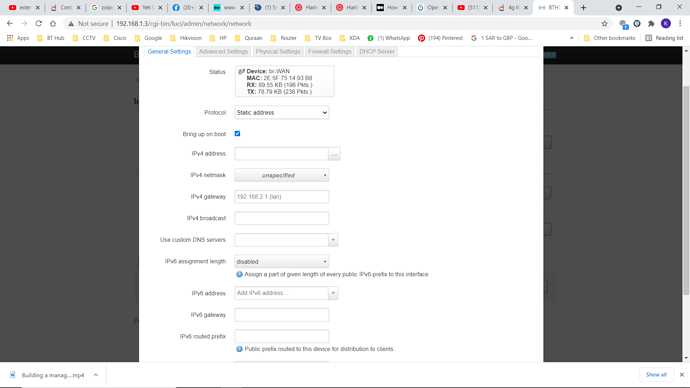The height and width of the screenshot is (388, 690).
Task: Toggle Bring up on boot checkbox
Action: [x=237, y=134]
